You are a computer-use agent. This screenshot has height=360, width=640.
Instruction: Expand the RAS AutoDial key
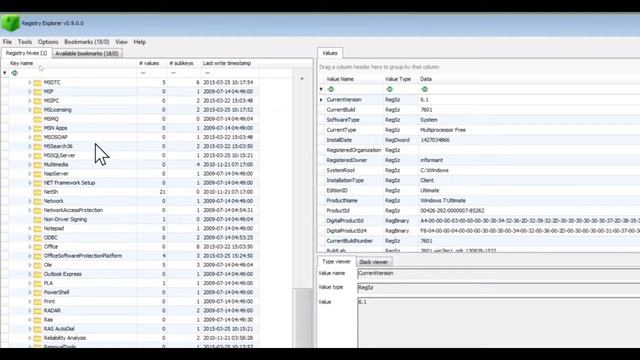(30, 329)
